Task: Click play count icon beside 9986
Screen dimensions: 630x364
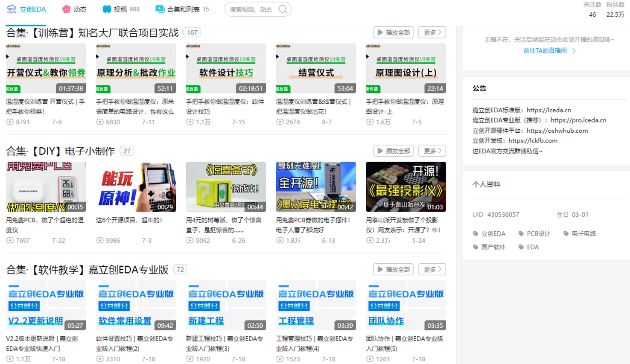Action: (100, 241)
